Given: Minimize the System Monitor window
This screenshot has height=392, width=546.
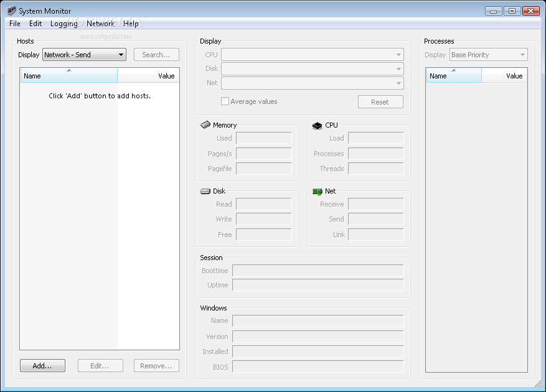Looking at the screenshot, I should [x=493, y=11].
